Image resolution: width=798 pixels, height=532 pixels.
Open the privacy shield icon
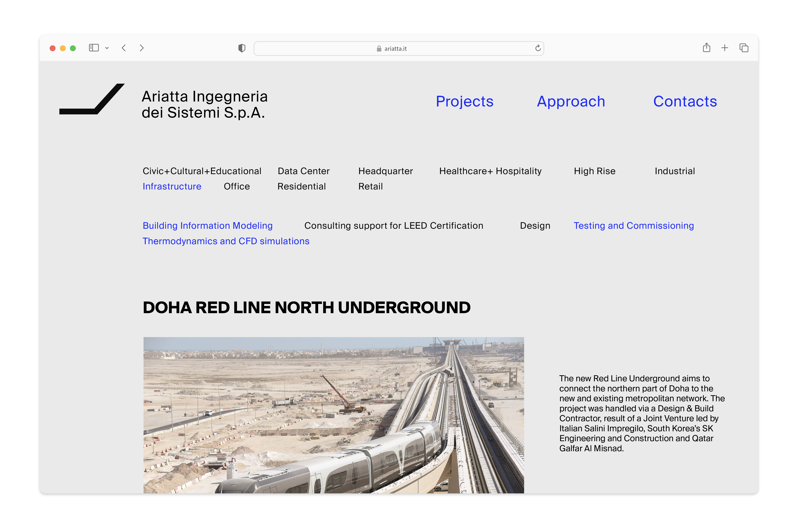(242, 48)
